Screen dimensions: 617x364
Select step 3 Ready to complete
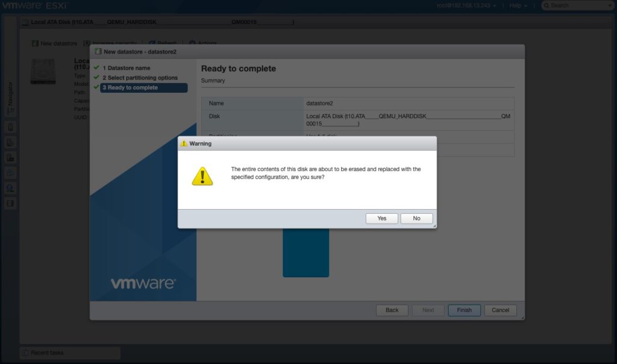click(143, 88)
